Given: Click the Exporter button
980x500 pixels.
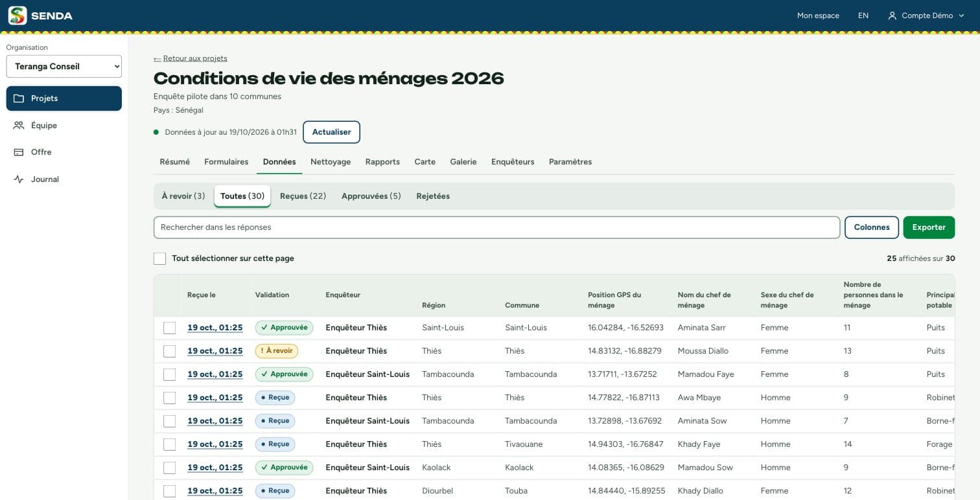Looking at the screenshot, I should click(929, 227).
